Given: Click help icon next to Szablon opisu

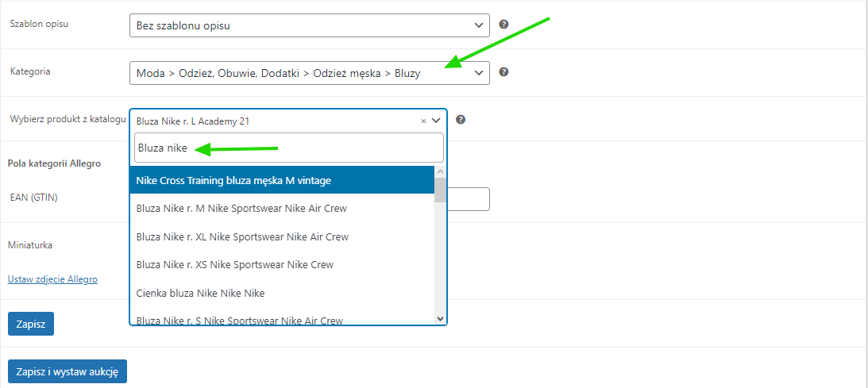Looking at the screenshot, I should pyautogui.click(x=503, y=25).
